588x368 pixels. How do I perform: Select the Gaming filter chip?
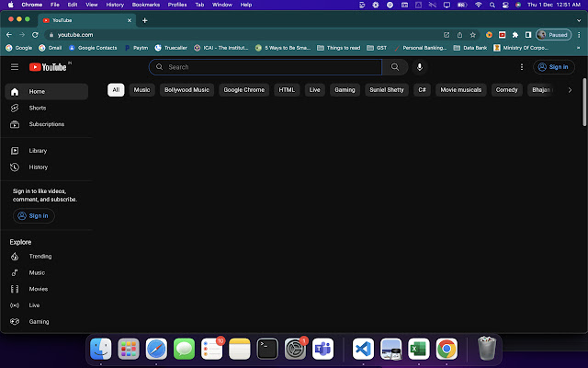pyautogui.click(x=345, y=90)
